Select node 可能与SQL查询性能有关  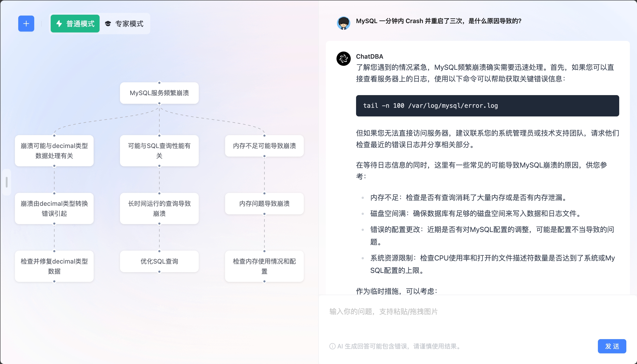coord(159,151)
